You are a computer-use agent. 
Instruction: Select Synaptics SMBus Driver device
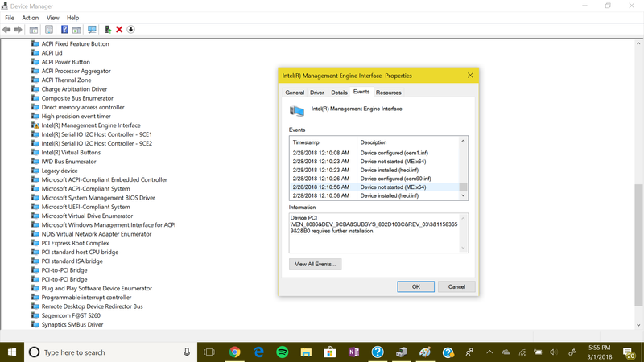(72, 325)
